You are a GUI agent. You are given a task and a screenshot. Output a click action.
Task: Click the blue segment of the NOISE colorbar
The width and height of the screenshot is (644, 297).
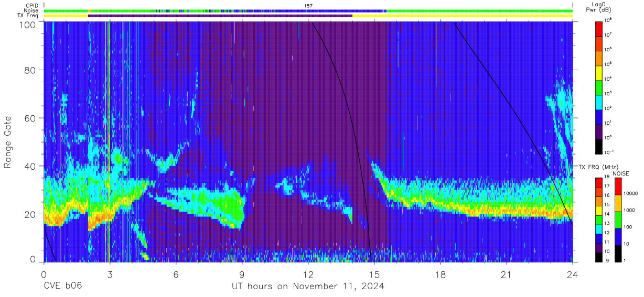click(618, 237)
